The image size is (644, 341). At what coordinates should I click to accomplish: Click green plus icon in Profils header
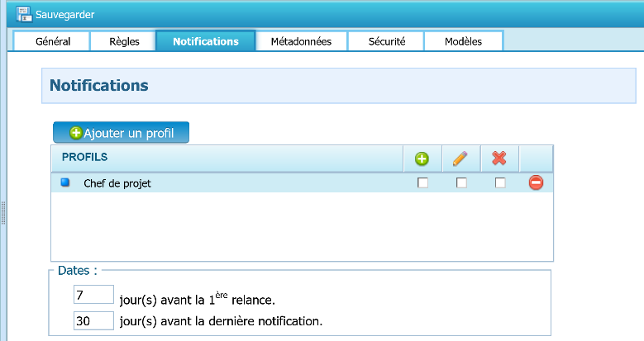click(422, 159)
